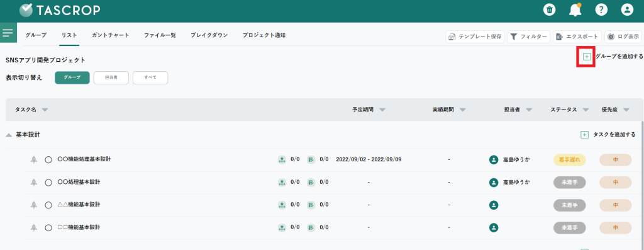Click エクスポート button
The width and height of the screenshot is (644, 250).
click(577, 37)
